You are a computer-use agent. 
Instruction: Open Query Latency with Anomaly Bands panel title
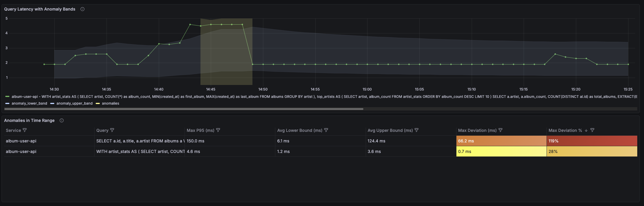click(40, 9)
